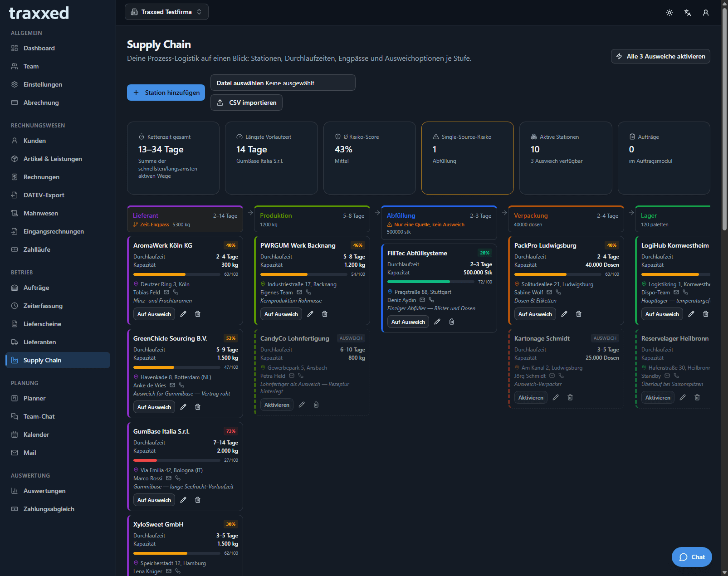The height and width of the screenshot is (576, 728).
Task: Email Tobias Feld via envelope icon
Action: click(x=166, y=293)
